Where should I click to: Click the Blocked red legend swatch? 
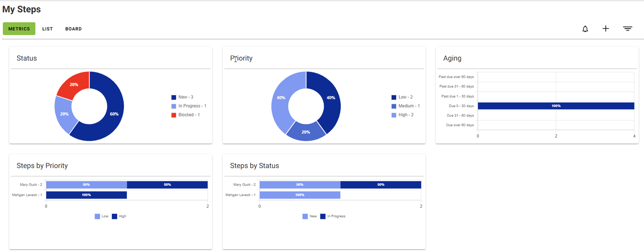pyautogui.click(x=174, y=115)
